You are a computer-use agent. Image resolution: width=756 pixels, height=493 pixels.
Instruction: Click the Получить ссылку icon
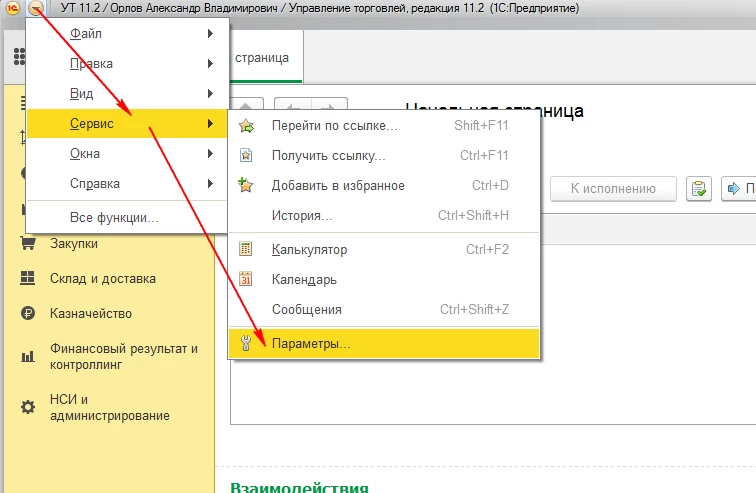[x=247, y=156]
